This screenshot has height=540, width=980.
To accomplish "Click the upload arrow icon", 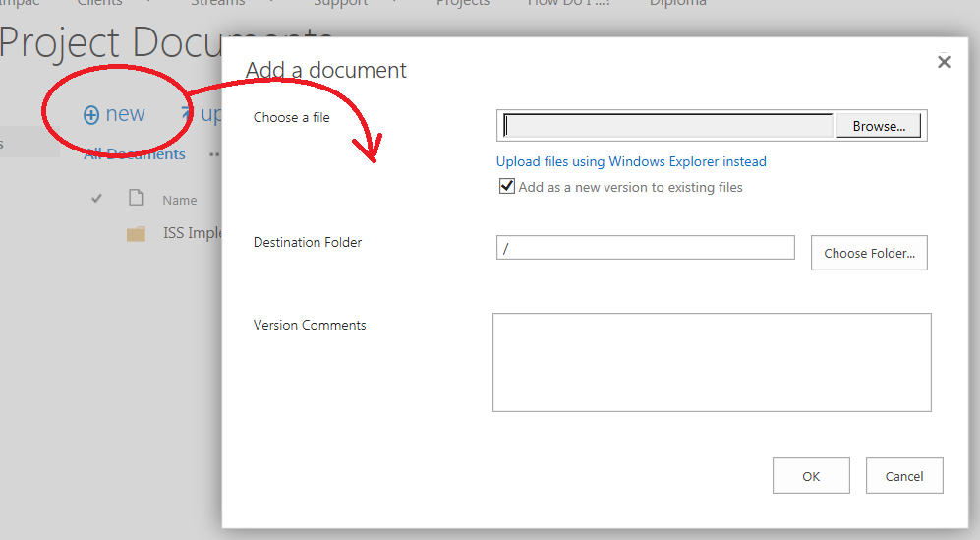I will click(x=187, y=115).
